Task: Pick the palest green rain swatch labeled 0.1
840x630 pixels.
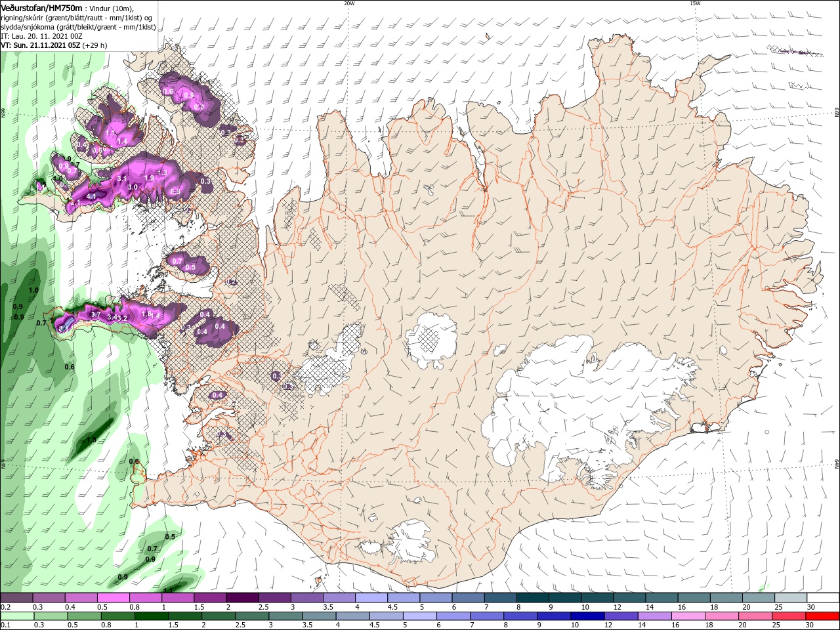Action: click(16, 616)
